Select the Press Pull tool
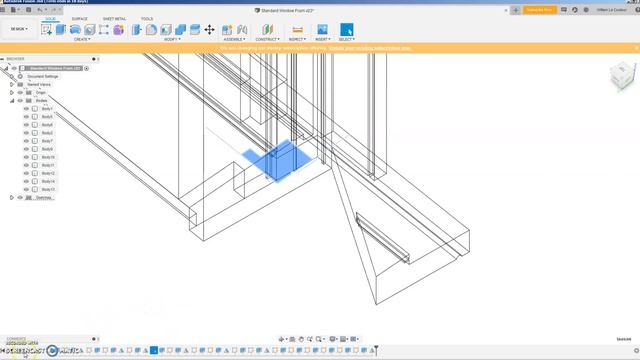Viewport: 640px width, 360px height. point(137,29)
